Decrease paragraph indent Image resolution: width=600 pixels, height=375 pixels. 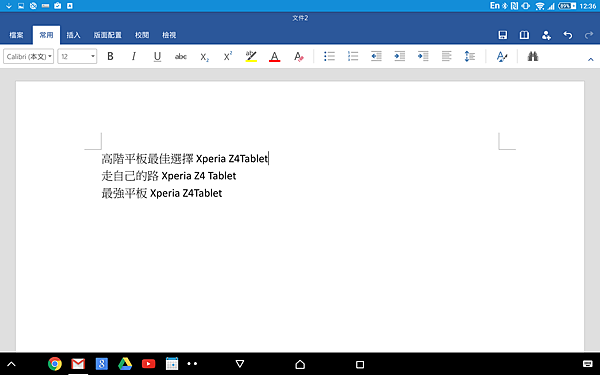coord(376,56)
